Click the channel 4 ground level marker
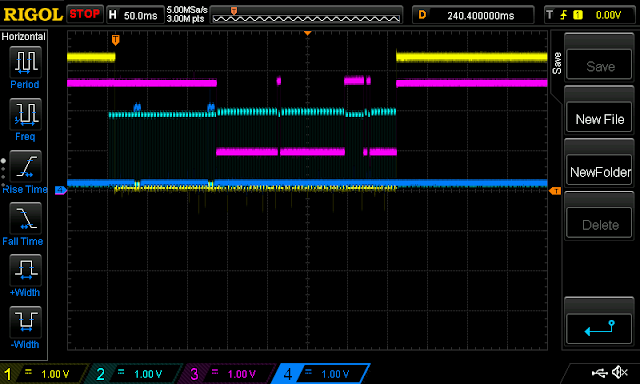Screen dimensions: 640x384 pos(60,190)
